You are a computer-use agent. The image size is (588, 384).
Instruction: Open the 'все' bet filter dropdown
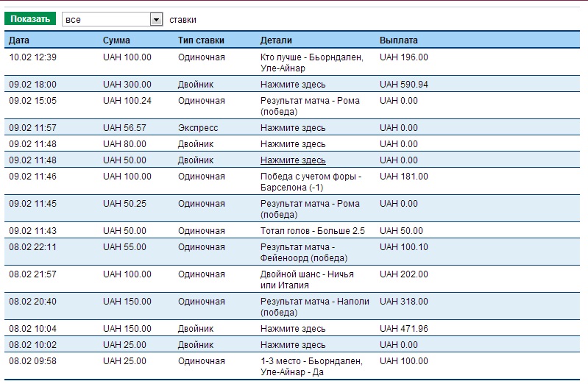[x=112, y=20]
